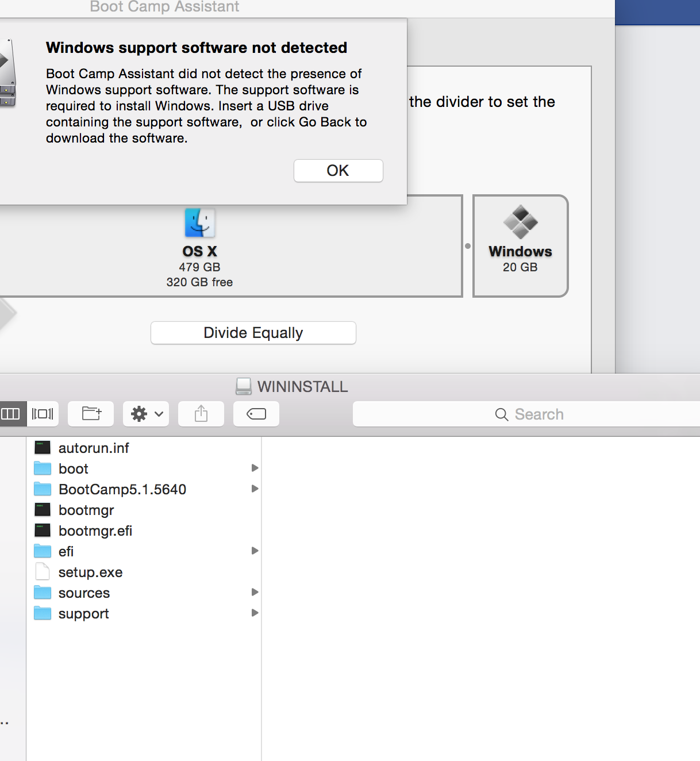
Task: Select the setup.exe file
Action: coord(144,572)
